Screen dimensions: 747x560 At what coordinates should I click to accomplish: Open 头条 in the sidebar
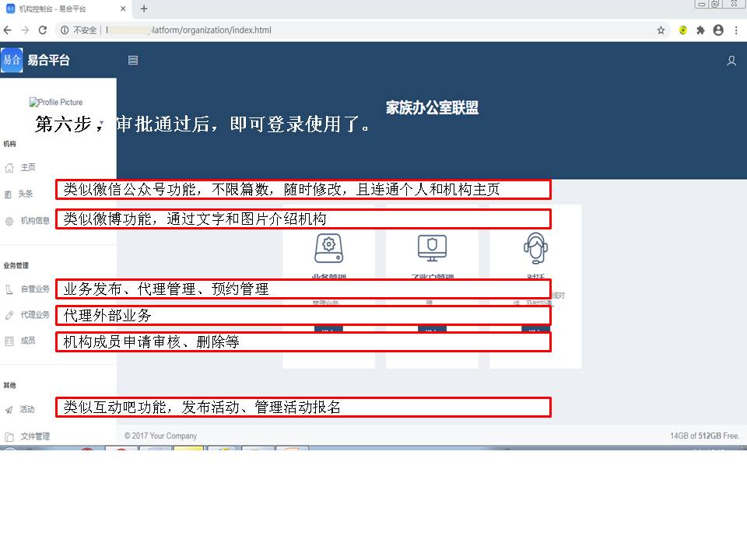(26, 194)
